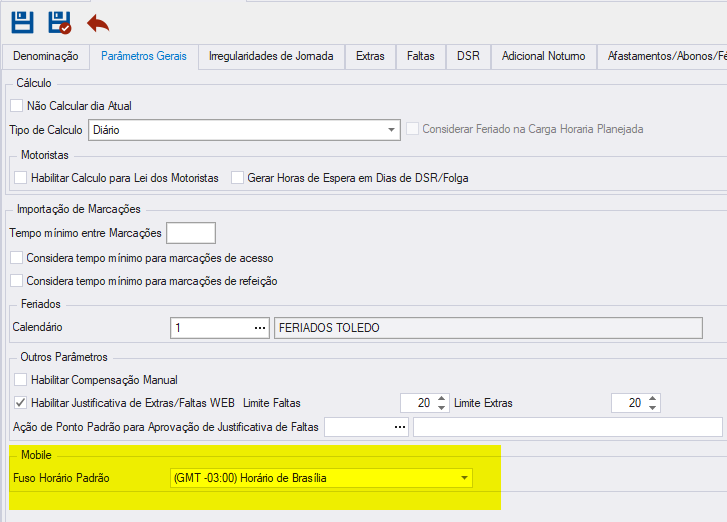Open the Adicional Noturno tab
Screen dimensions: 727x522
[543, 57]
